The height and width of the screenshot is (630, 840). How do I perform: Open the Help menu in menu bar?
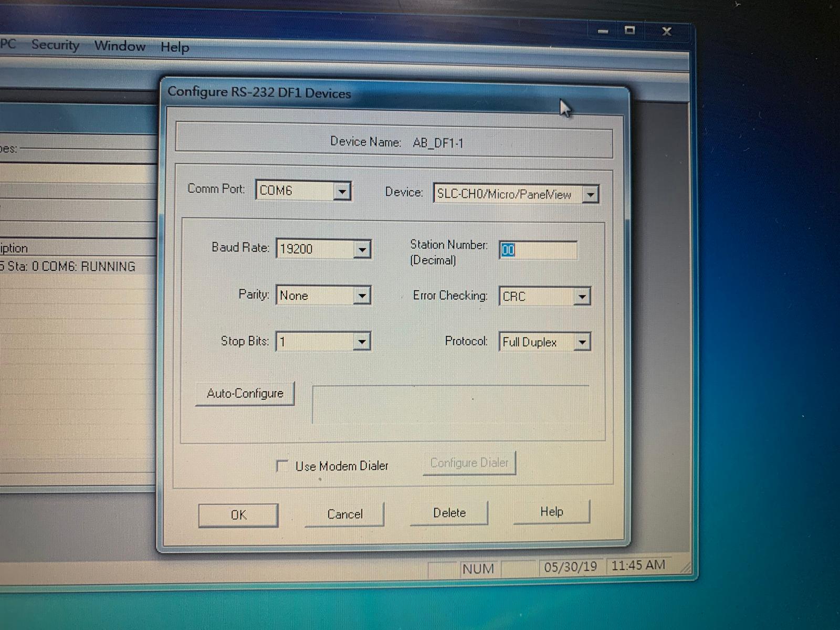tap(175, 47)
